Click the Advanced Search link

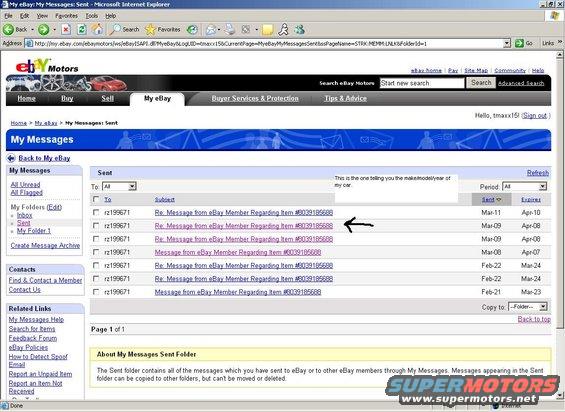pos(521,83)
